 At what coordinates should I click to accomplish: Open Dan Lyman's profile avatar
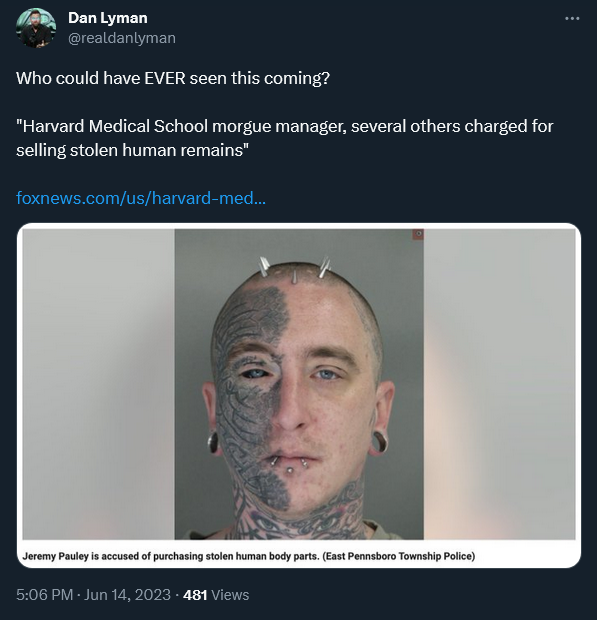click(36, 28)
